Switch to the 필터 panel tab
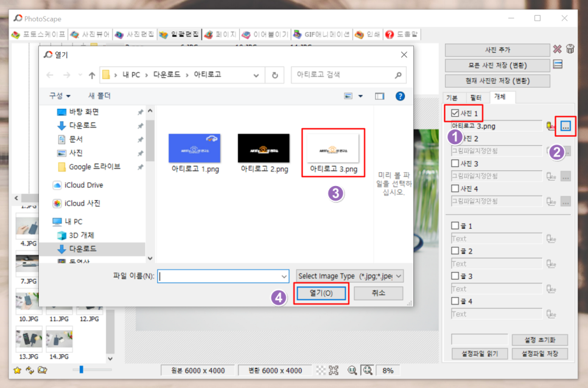Viewport: 588px width, 388px height. 475,98
